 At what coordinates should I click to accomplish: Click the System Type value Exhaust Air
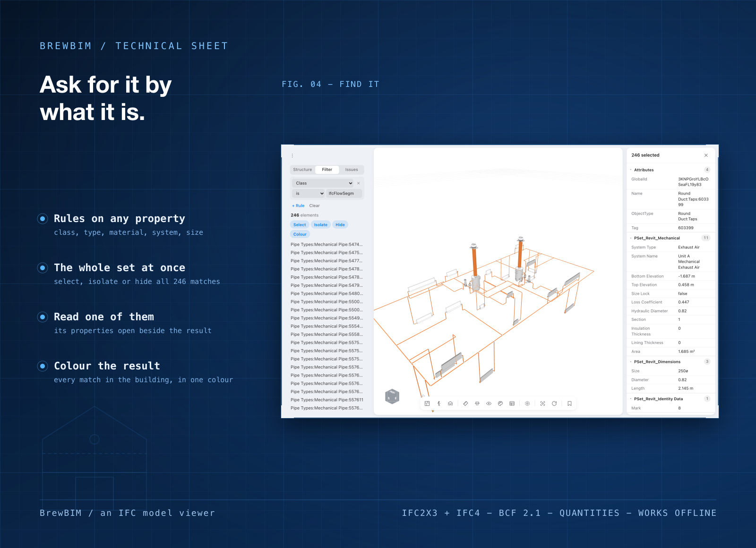tap(689, 247)
